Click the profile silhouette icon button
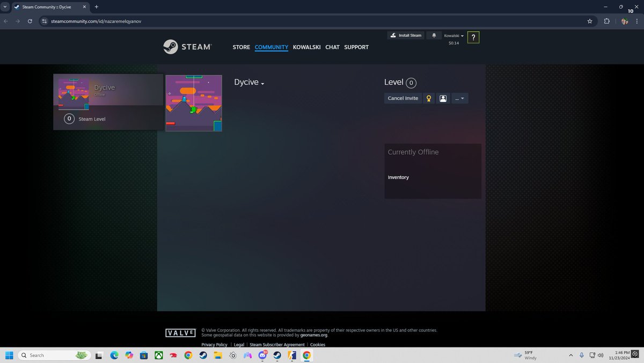Viewport: 644px width, 363px height. click(x=443, y=98)
